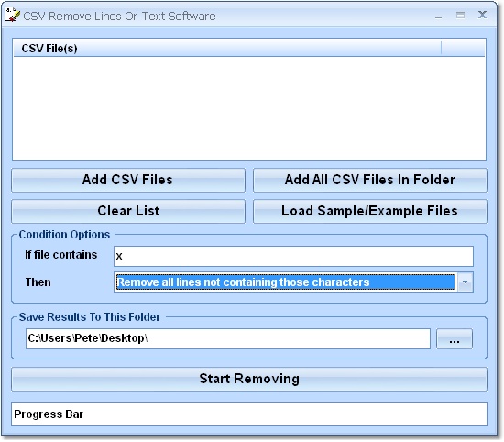504x442 pixels.
Task: Click the Progress Bar area
Action: 249,414
